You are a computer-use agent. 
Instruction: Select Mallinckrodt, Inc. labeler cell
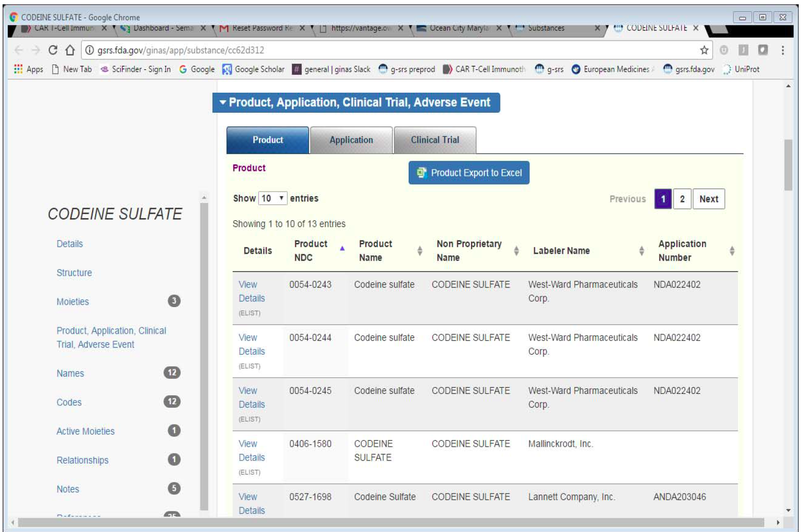point(560,444)
